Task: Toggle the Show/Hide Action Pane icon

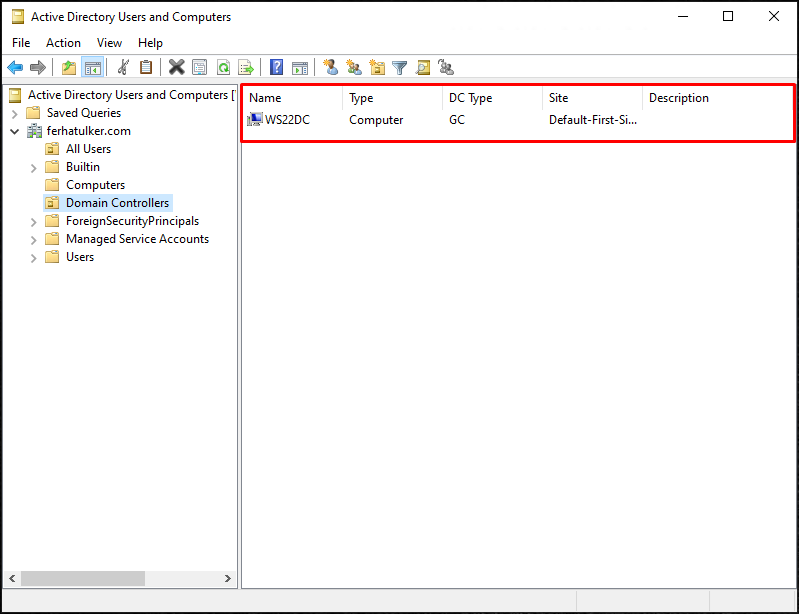Action: [300, 67]
